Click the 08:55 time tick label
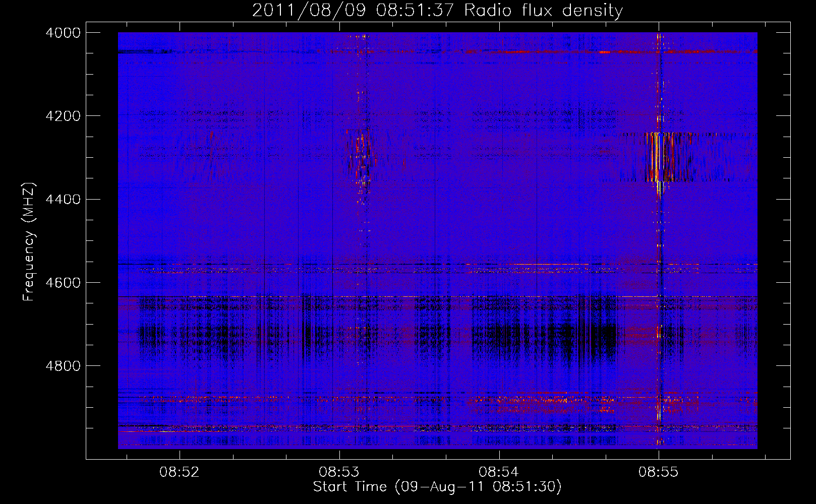816x504 pixels. 658,472
